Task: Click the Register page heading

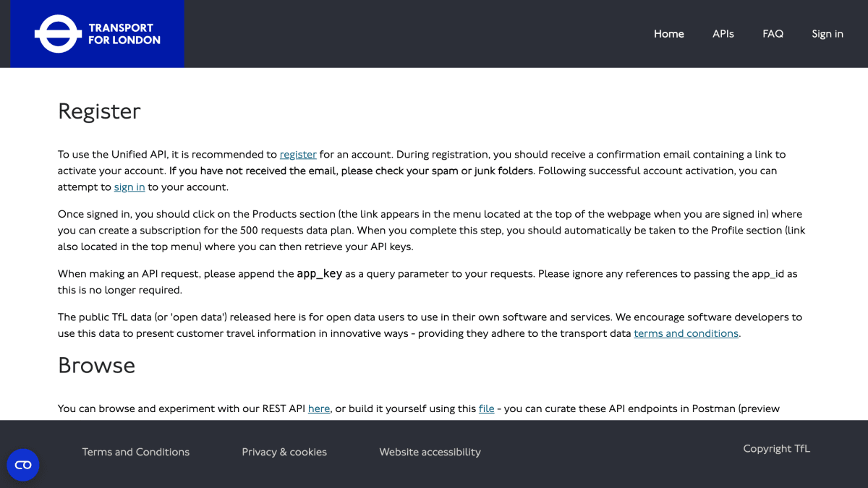Action: pyautogui.click(x=99, y=111)
